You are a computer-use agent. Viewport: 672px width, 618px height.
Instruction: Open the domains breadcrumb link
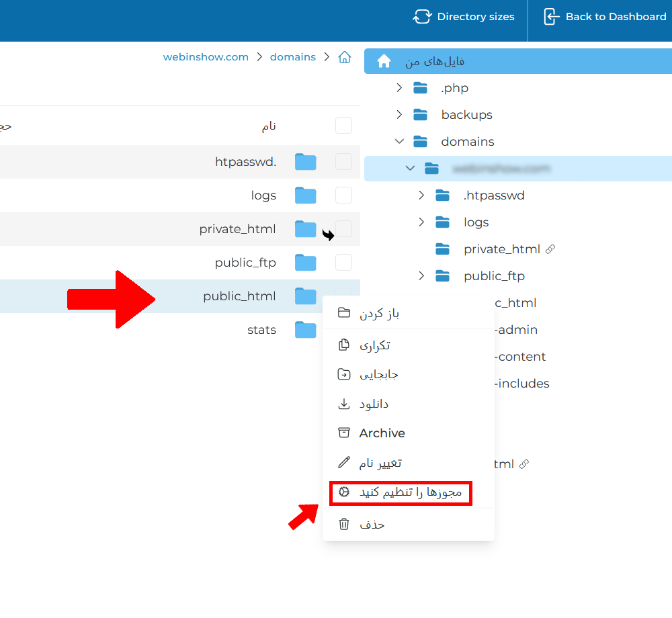pos(292,57)
